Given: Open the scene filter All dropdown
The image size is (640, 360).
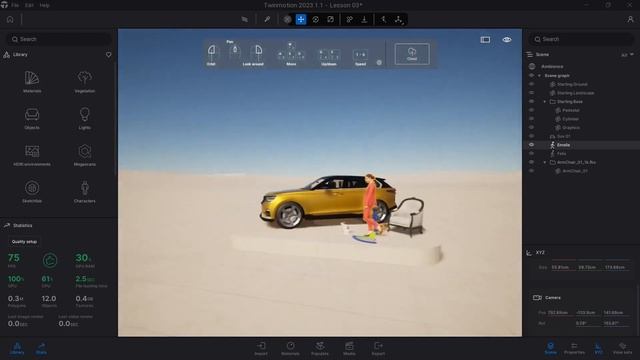Looking at the screenshot, I should (627, 55).
